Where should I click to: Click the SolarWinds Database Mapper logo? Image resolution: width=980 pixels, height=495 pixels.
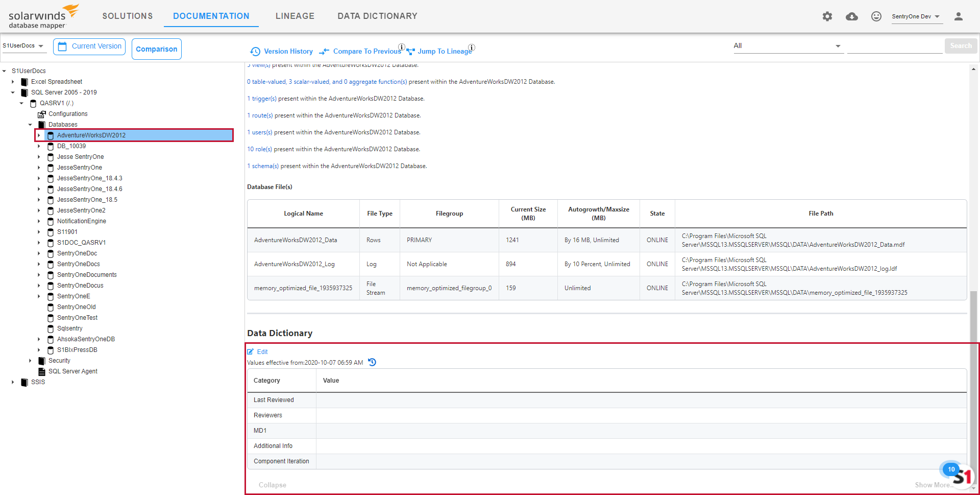[x=43, y=16]
